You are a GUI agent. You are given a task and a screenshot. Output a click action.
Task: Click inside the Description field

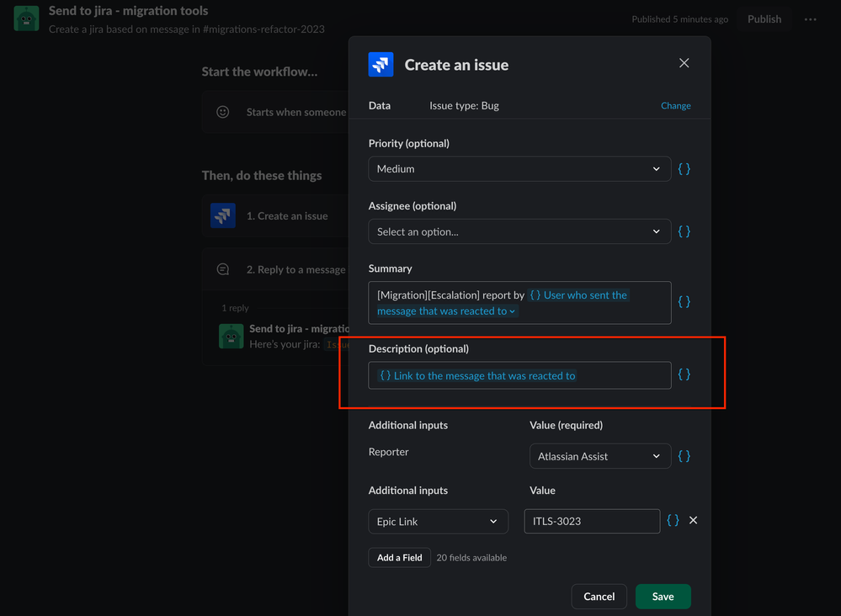pos(519,375)
